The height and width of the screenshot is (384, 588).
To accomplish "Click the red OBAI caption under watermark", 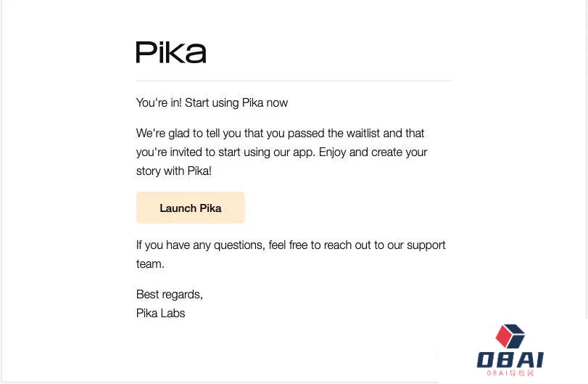I will pyautogui.click(x=510, y=373).
